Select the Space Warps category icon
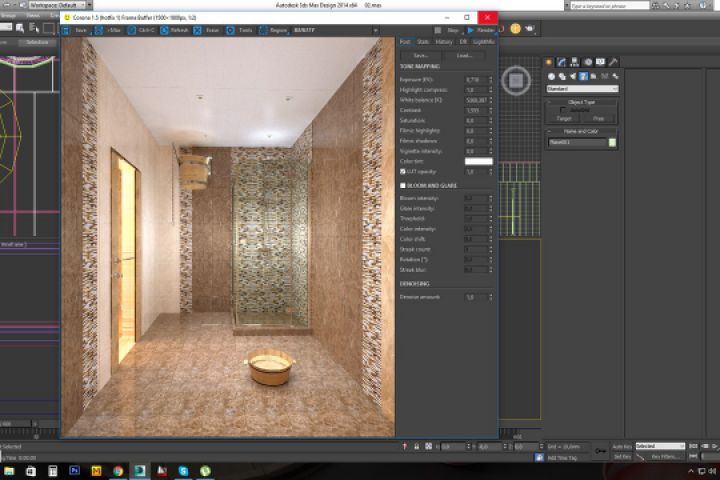 point(605,77)
